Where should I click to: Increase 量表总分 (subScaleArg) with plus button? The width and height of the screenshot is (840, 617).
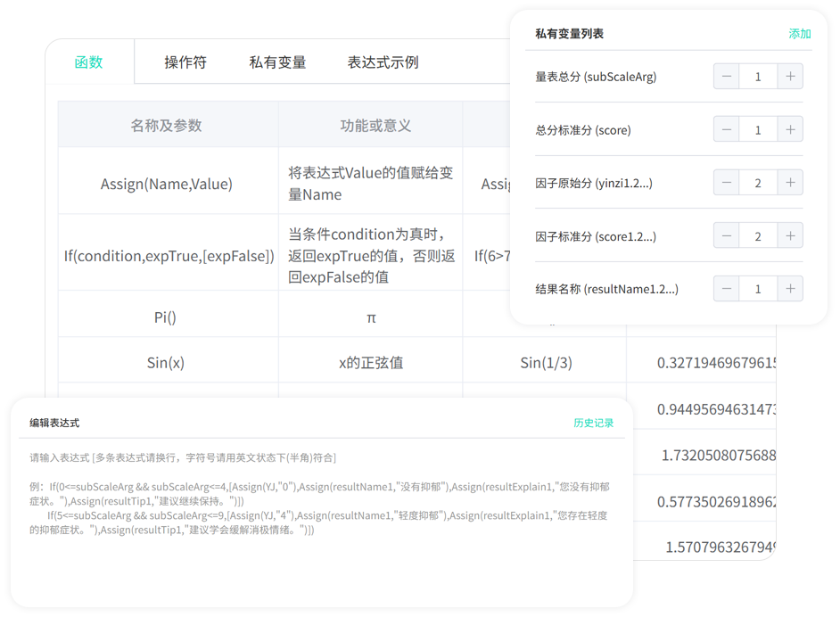[790, 77]
